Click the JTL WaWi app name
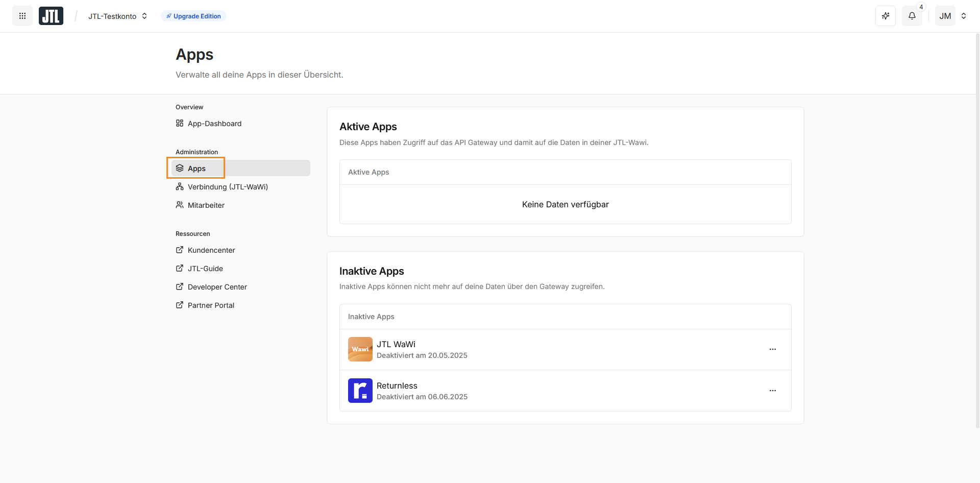The height and width of the screenshot is (483, 980). click(x=396, y=344)
